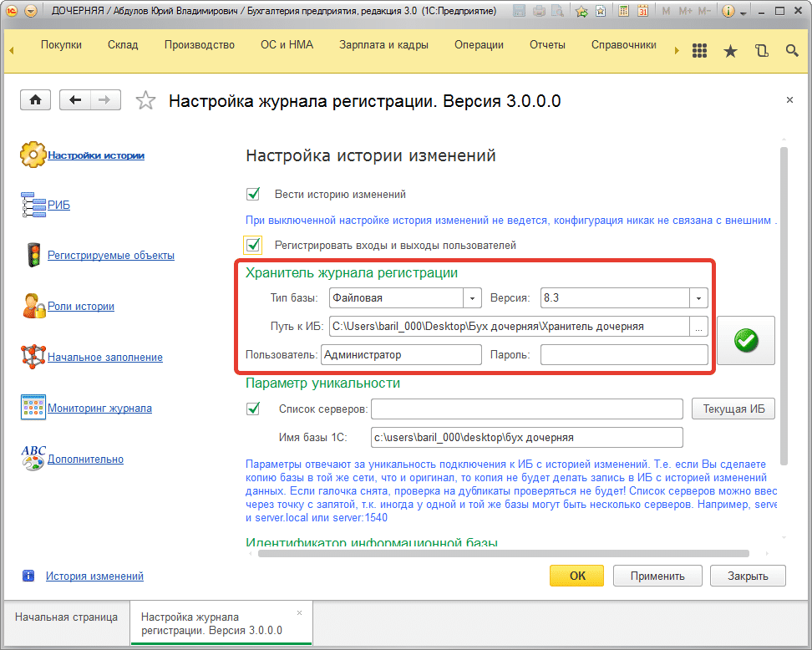Image resolution: width=812 pixels, height=650 pixels.
Task: Click the vertical scrollbar of settings panel
Action: pyautogui.click(x=783, y=301)
